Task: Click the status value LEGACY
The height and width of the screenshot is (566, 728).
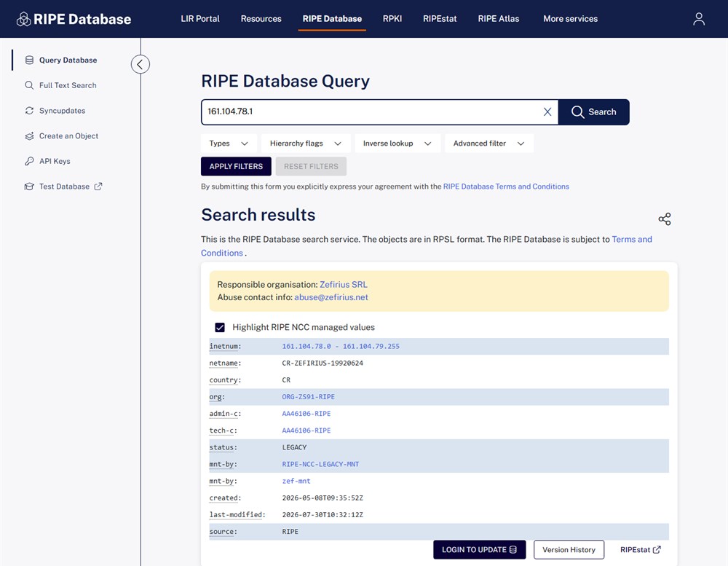Action: coord(294,447)
